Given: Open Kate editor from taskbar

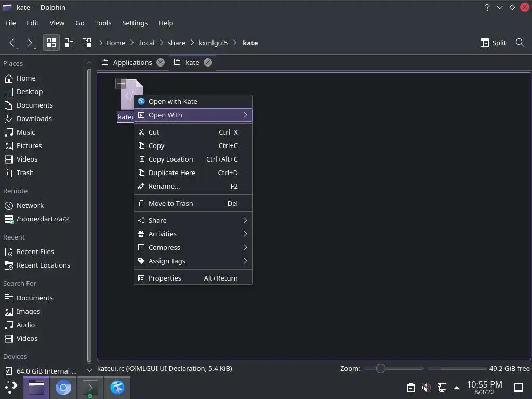Looking at the screenshot, I should pos(117,388).
